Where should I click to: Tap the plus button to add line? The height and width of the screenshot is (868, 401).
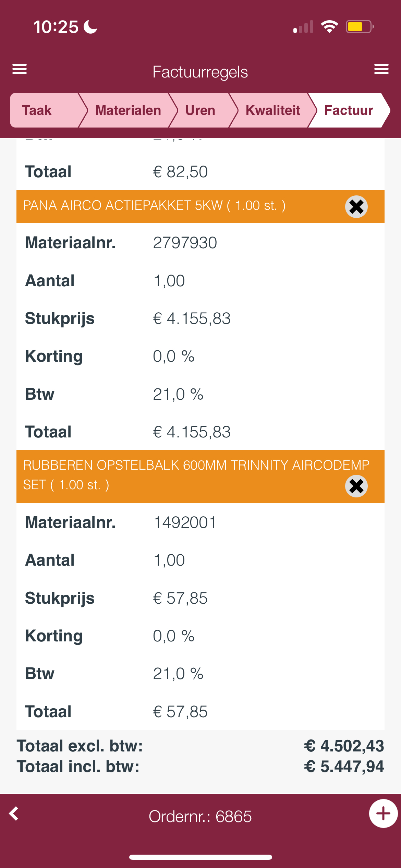click(x=383, y=813)
